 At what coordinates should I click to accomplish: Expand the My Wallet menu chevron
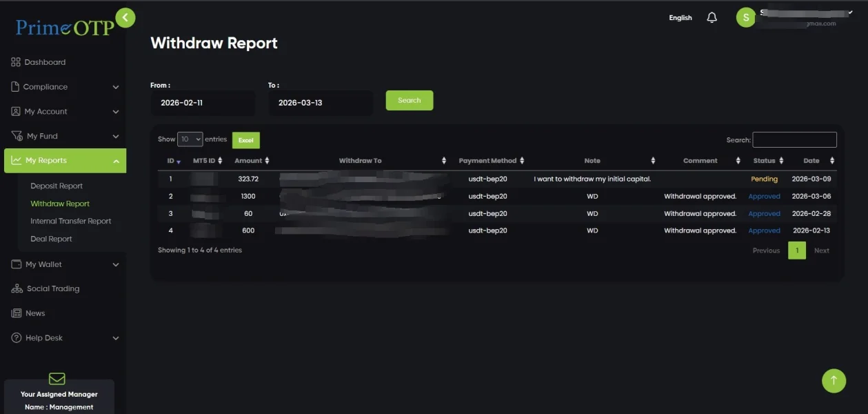coord(116,265)
